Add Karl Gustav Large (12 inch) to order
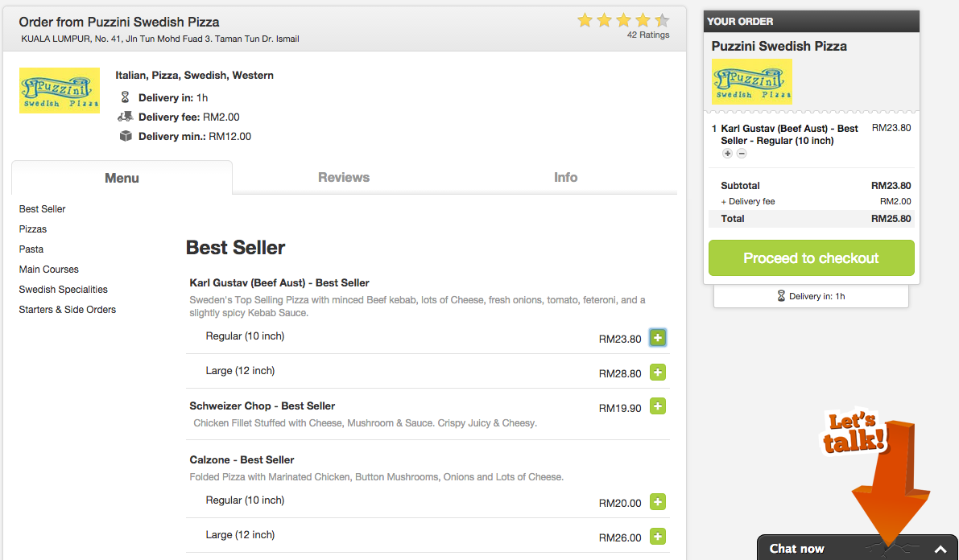 (x=658, y=373)
